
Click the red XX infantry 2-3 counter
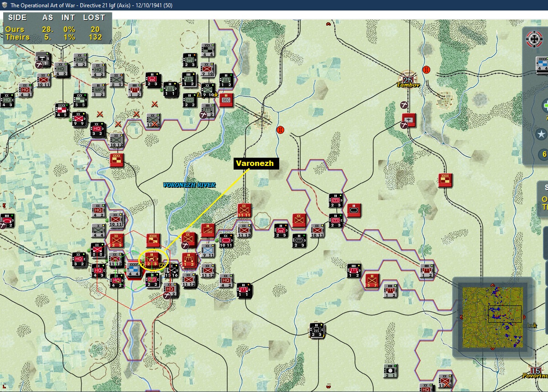coord(116,240)
